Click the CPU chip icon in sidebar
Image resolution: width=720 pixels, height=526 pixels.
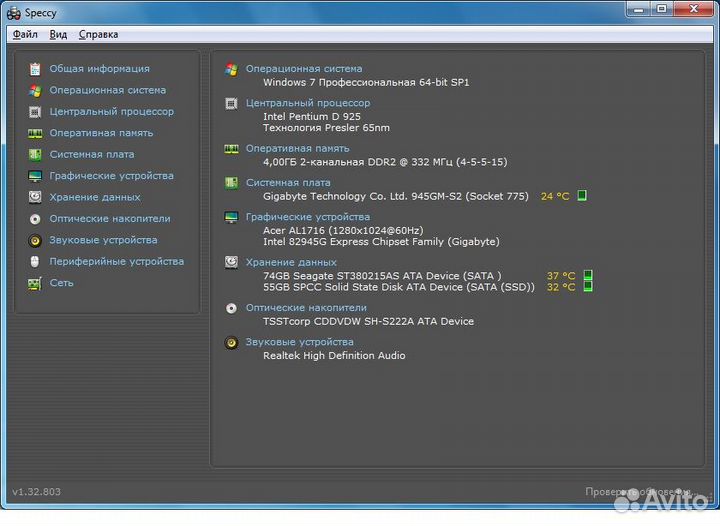point(35,112)
